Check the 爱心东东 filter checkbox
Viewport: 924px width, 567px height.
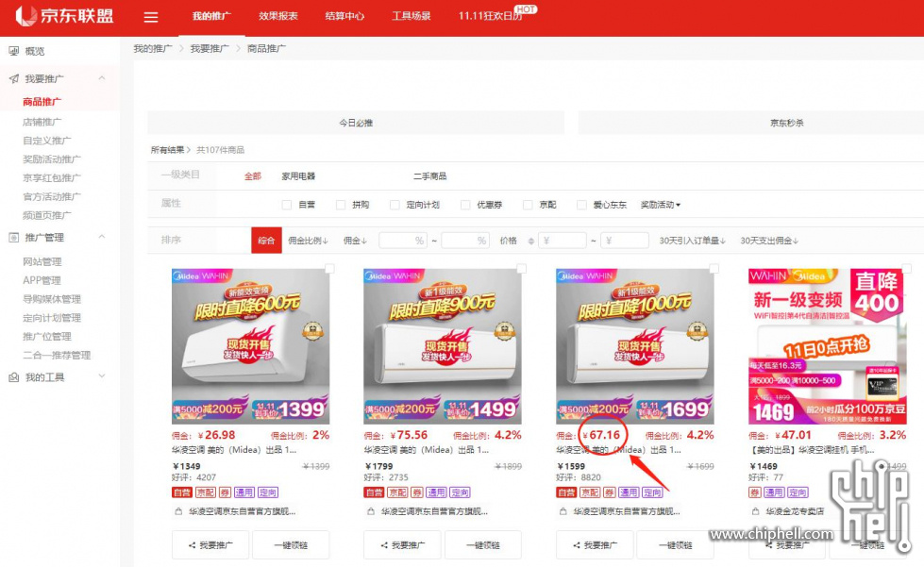pyautogui.click(x=581, y=205)
